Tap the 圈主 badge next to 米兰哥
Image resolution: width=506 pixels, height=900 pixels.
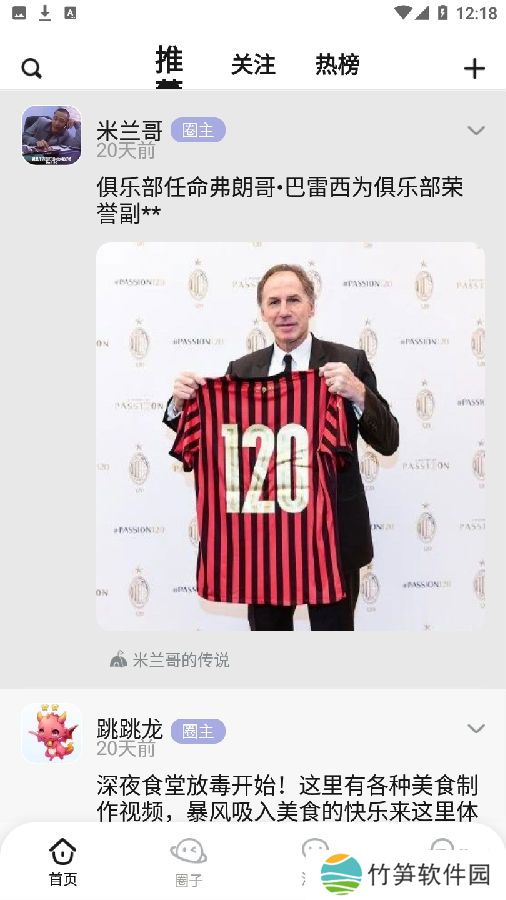[198, 130]
